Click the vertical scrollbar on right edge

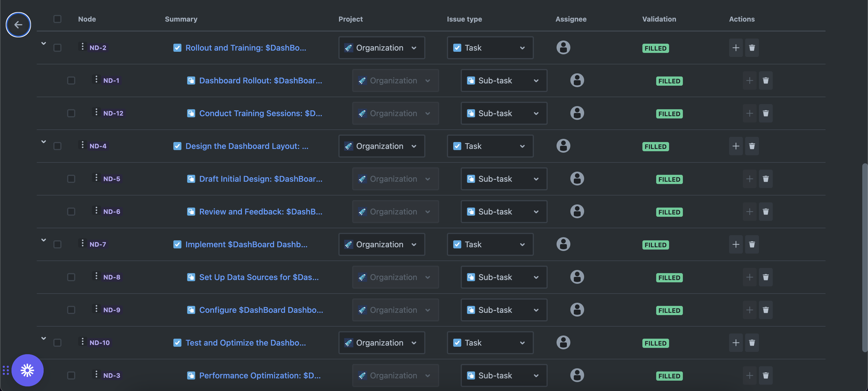coord(864,256)
